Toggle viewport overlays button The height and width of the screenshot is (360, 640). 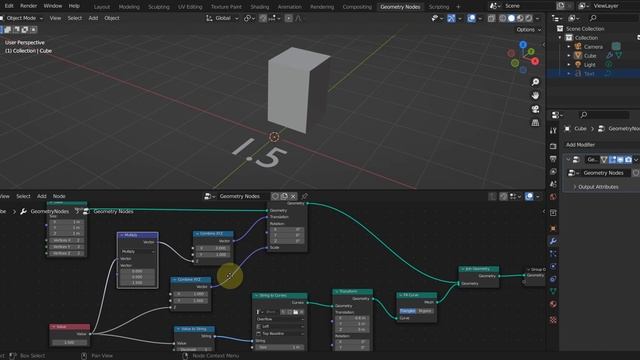pos(471,18)
